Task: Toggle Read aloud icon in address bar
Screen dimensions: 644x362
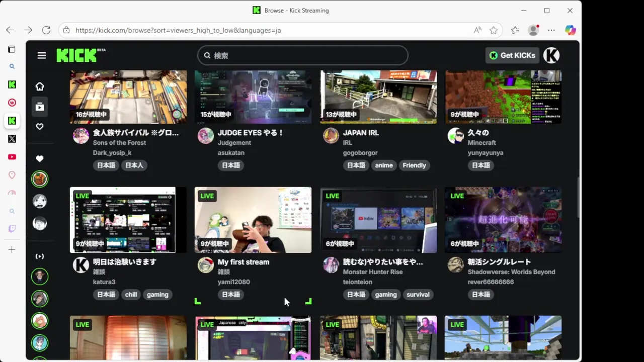Action: pos(477,30)
